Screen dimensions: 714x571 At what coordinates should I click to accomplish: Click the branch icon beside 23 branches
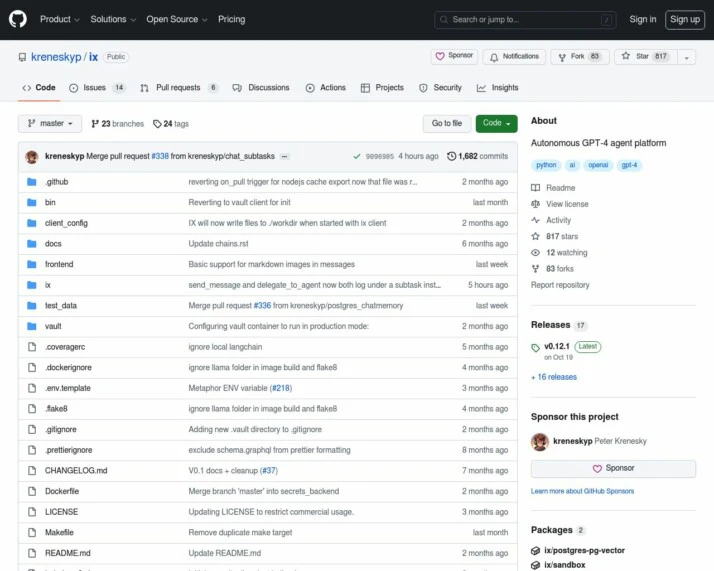tap(95, 124)
